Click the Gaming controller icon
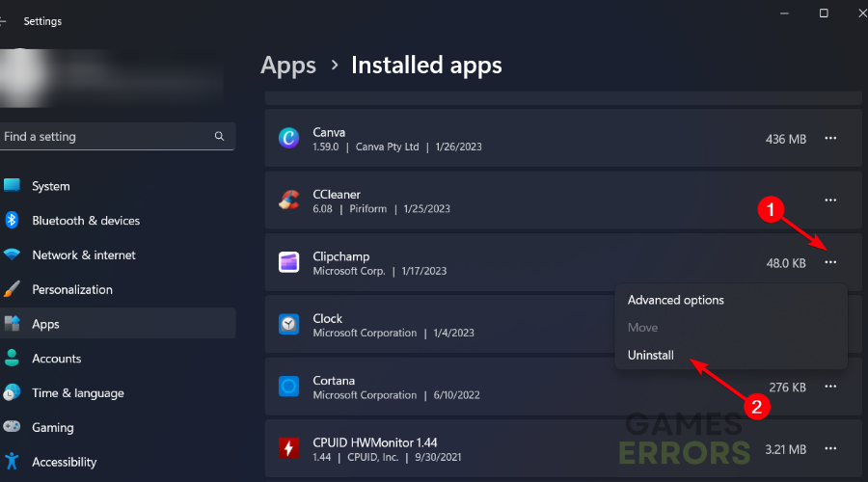868x482 pixels. point(12,427)
